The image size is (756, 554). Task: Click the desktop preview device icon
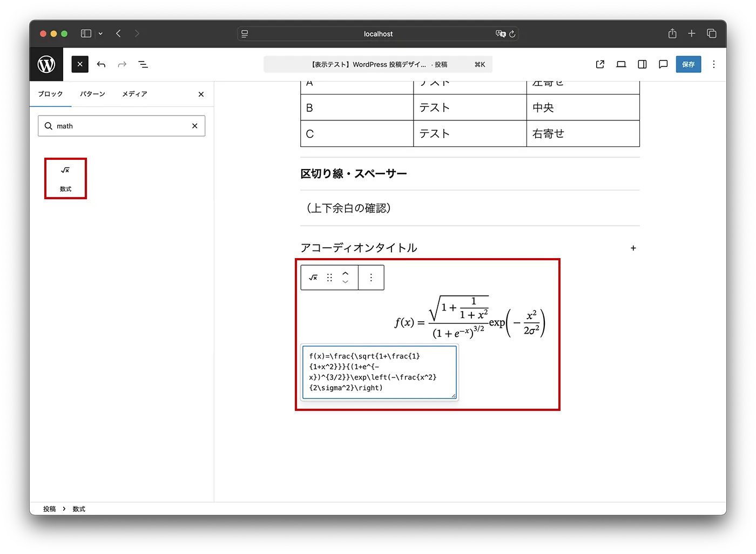[x=620, y=64]
